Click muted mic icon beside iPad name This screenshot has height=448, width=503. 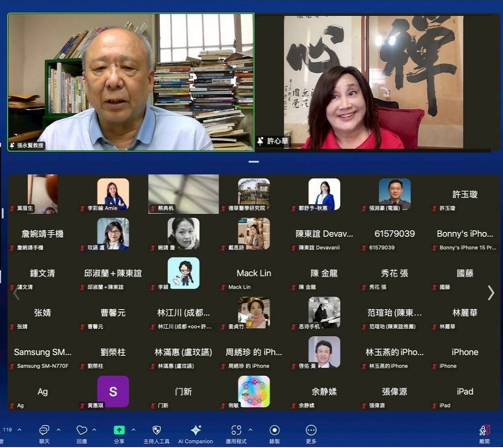click(x=434, y=406)
